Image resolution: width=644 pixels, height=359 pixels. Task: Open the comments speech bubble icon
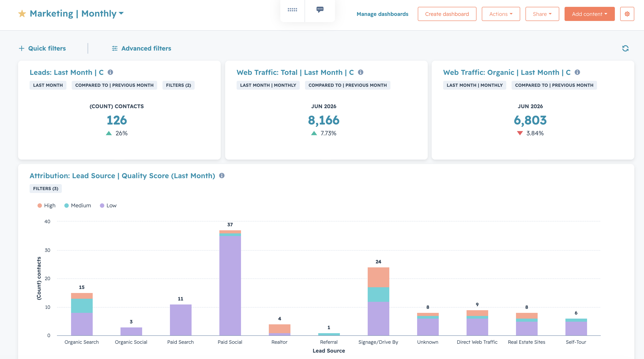point(320,10)
